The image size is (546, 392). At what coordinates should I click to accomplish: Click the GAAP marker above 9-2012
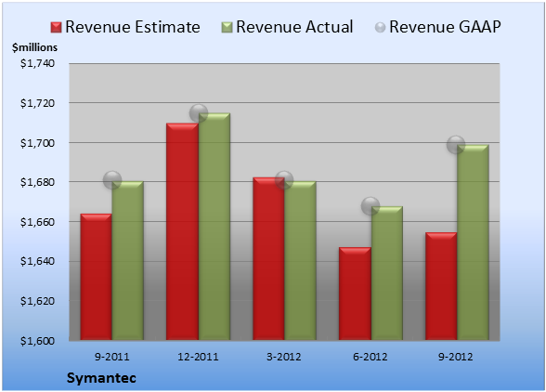[456, 144]
